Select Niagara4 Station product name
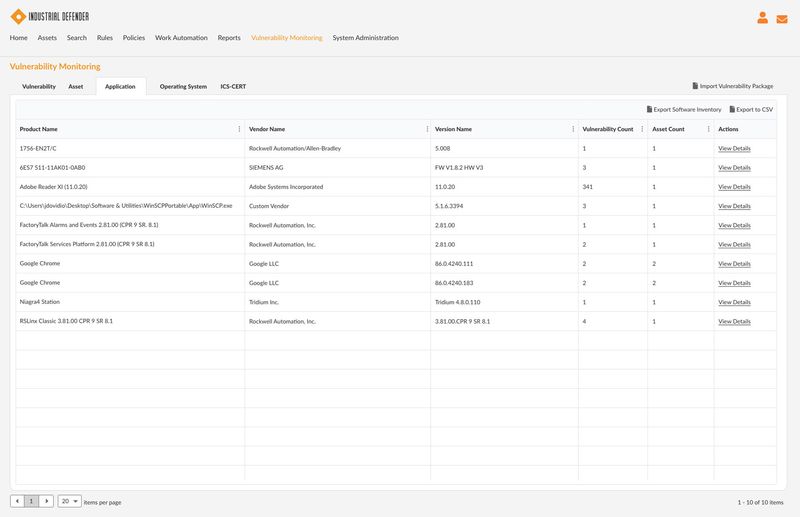 (x=40, y=302)
